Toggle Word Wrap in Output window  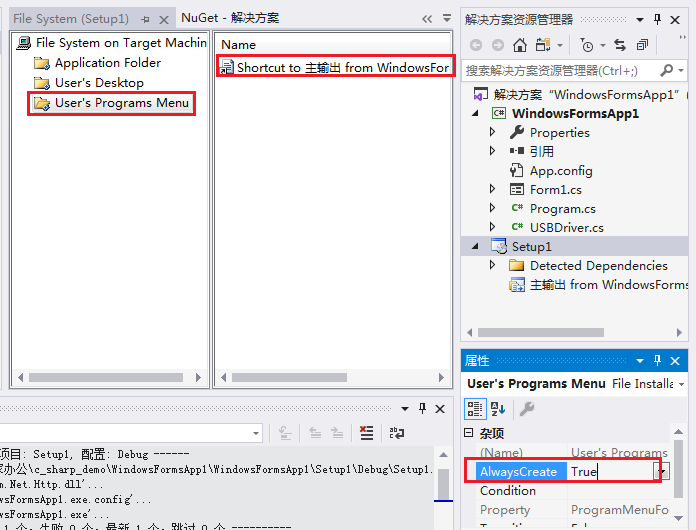point(396,433)
